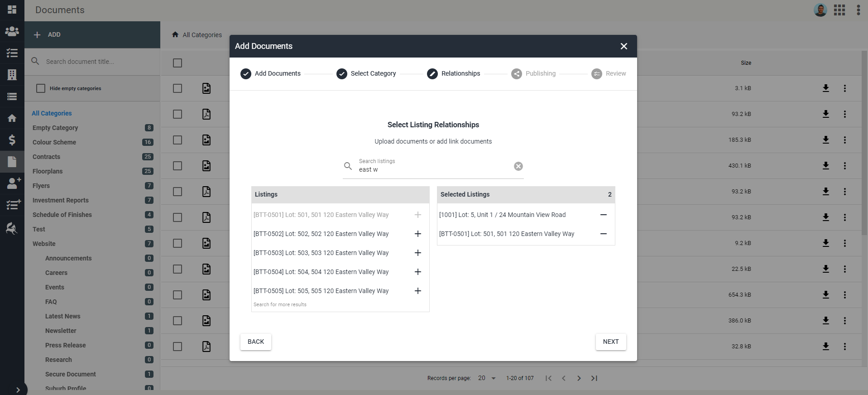Download the 654.3 kB document

pos(826,295)
